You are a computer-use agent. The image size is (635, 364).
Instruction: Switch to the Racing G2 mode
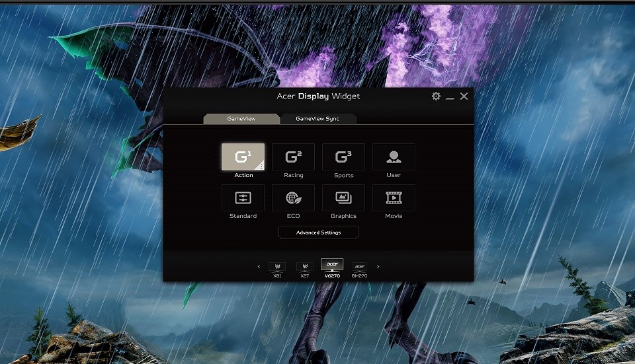click(x=293, y=157)
